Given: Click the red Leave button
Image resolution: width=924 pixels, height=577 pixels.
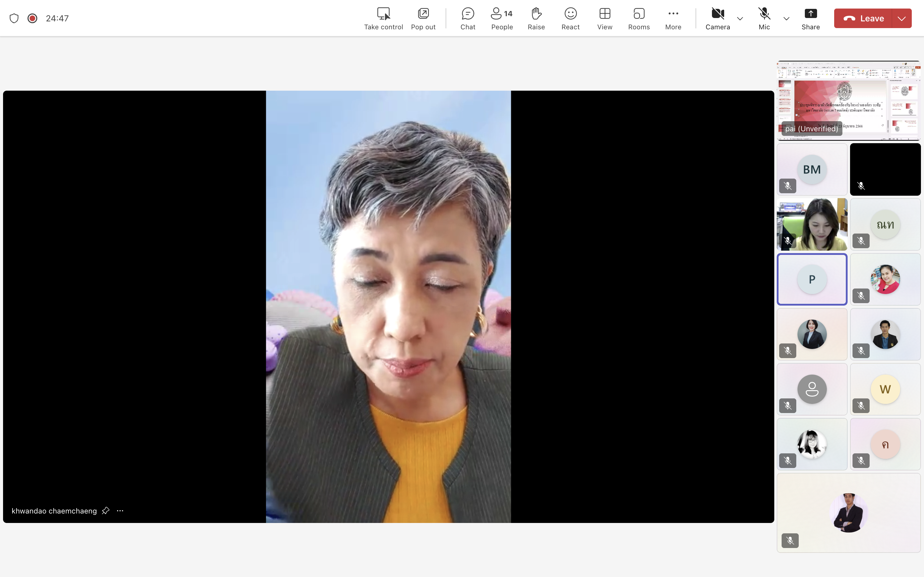Looking at the screenshot, I should tap(864, 18).
